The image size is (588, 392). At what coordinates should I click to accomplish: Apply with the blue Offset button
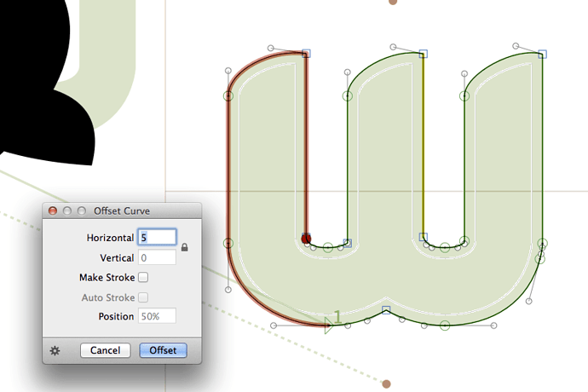pos(163,350)
